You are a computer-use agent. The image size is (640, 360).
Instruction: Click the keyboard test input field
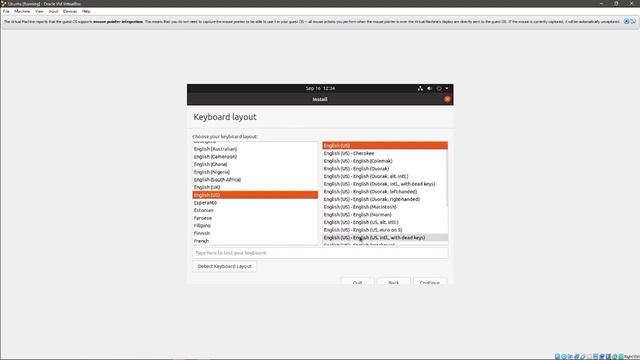pos(320,253)
